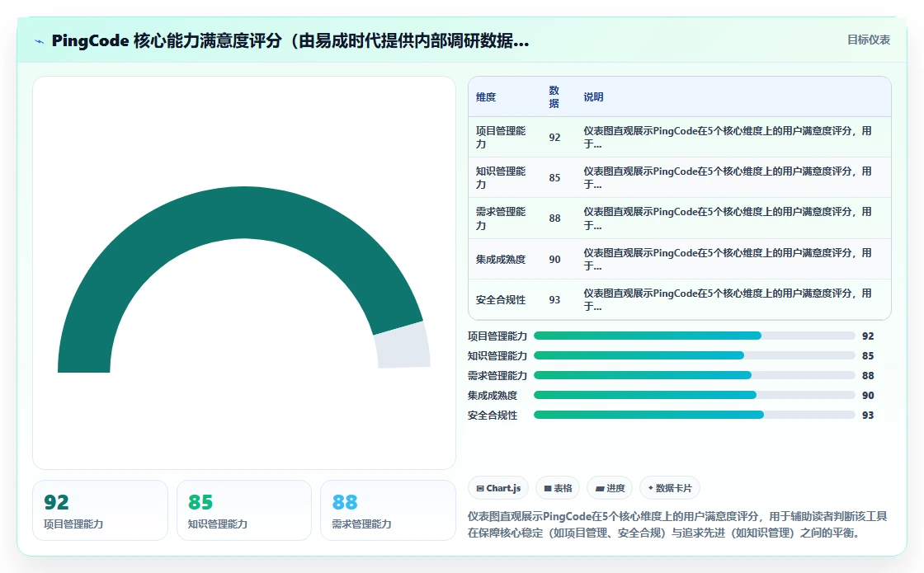
Task: Click the value 93 next to 安全合规性 bar
Action: pyautogui.click(x=868, y=415)
